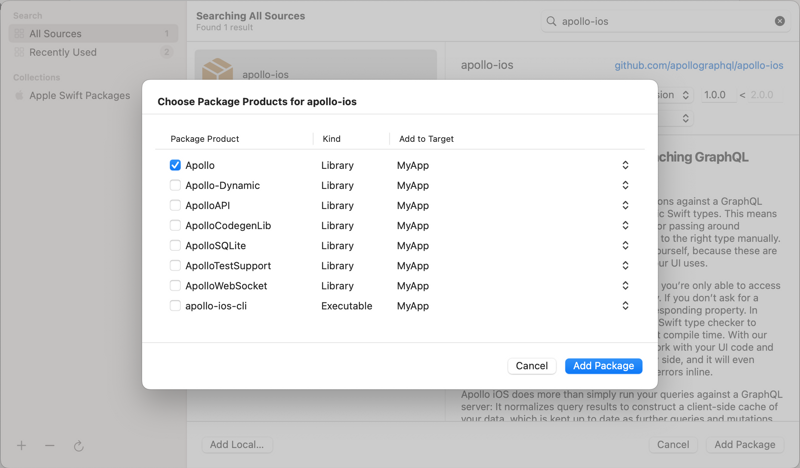
Task: Click the Add to Target column header
Action: tap(426, 139)
